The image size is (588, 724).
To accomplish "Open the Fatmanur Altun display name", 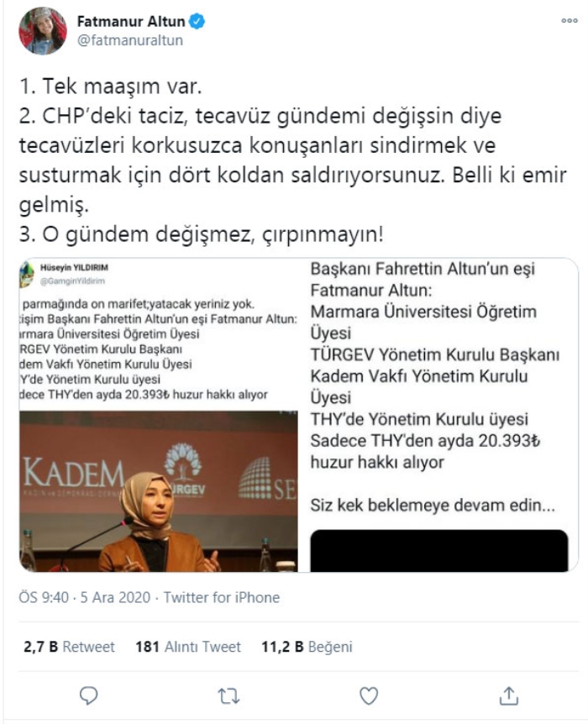I will point(131,21).
